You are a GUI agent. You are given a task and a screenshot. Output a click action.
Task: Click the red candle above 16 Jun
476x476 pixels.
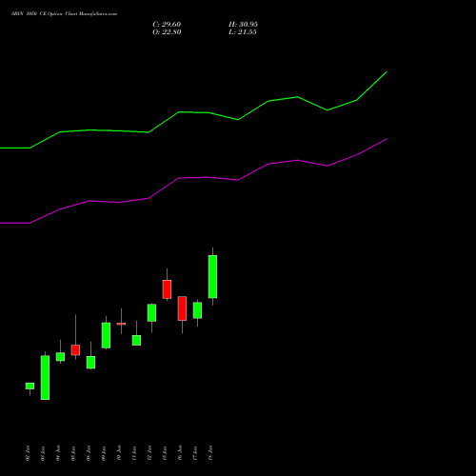coord(182,308)
